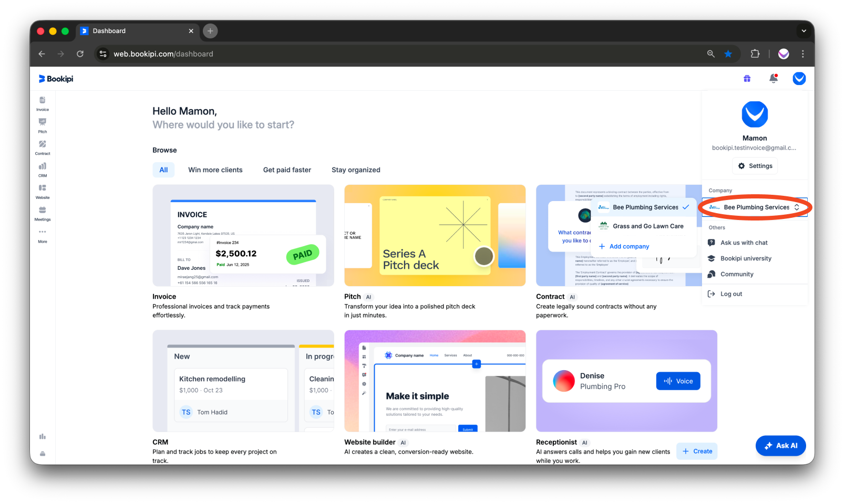Expand the Bee Plumbing Services company selector
The image size is (845, 504).
pyautogui.click(x=754, y=207)
